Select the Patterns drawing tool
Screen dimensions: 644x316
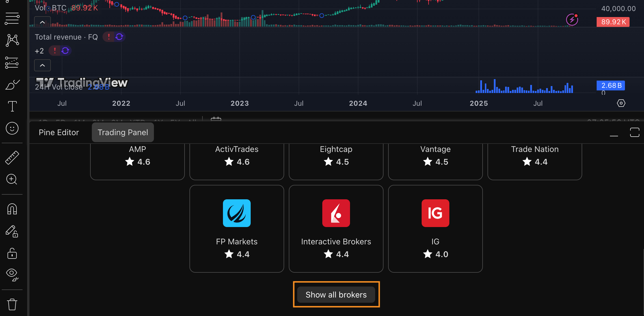click(12, 40)
